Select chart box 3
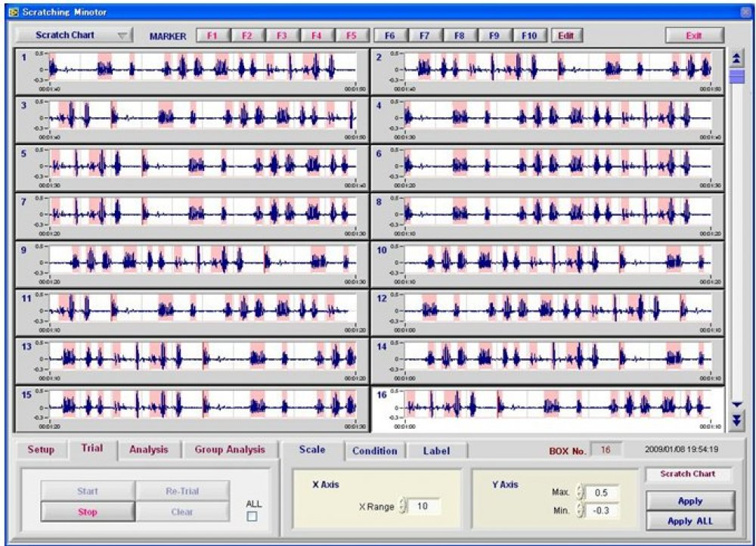This screenshot has width=756, height=546. 192,119
